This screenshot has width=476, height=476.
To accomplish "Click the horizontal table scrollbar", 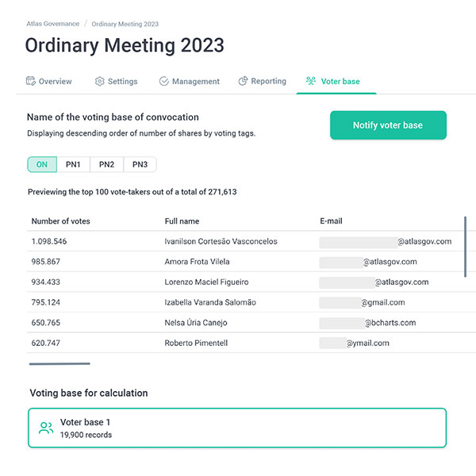I will 59,363.
